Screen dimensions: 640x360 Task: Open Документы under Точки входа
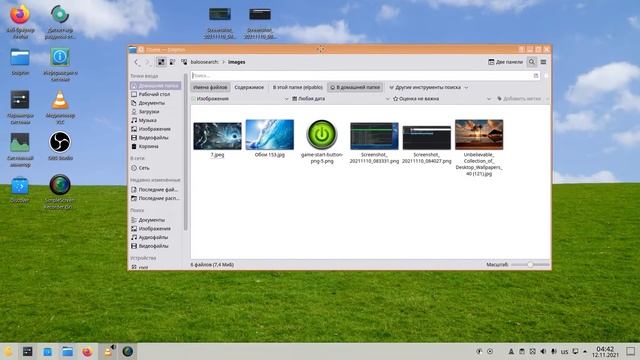(x=156, y=103)
